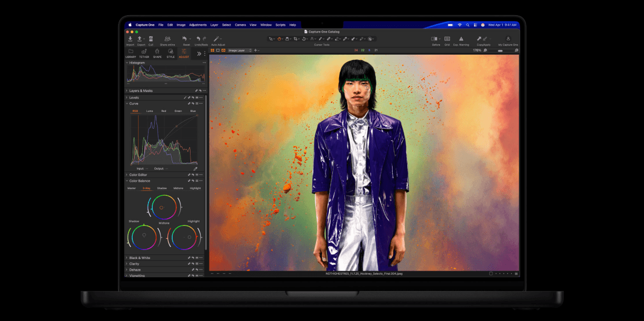The image size is (644, 321).
Task: Select the Import icon in the toolbar
Action: (x=129, y=38)
